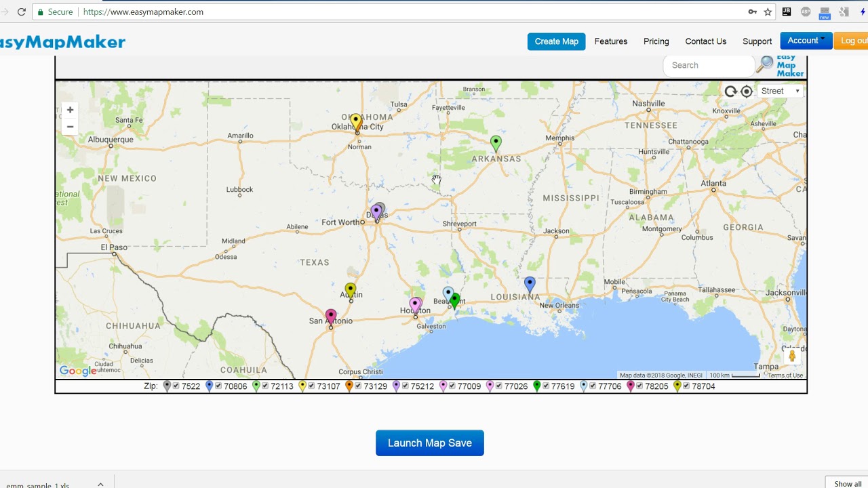Click the locate-me target icon on map
This screenshot has height=488, width=868.
pyautogui.click(x=747, y=91)
